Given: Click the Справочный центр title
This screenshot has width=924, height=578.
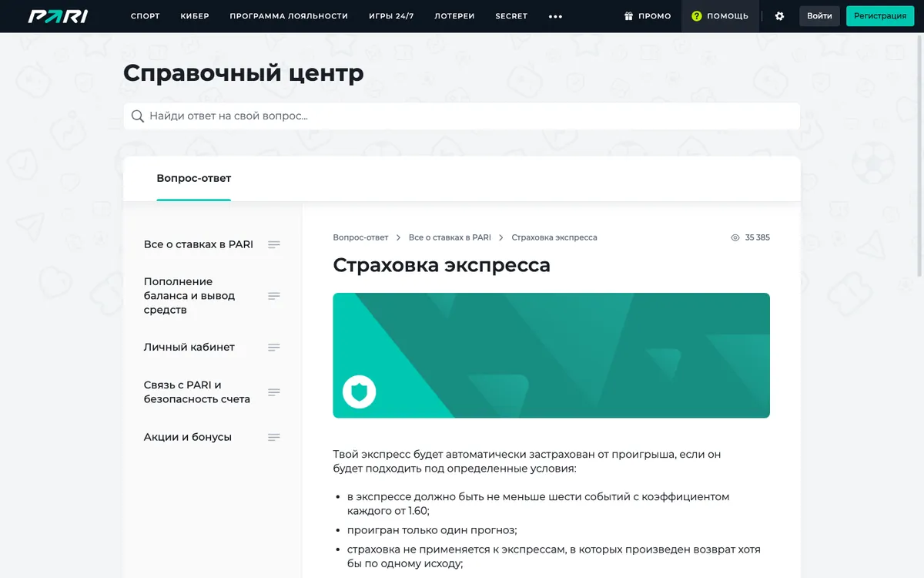Looking at the screenshot, I should coord(243,73).
